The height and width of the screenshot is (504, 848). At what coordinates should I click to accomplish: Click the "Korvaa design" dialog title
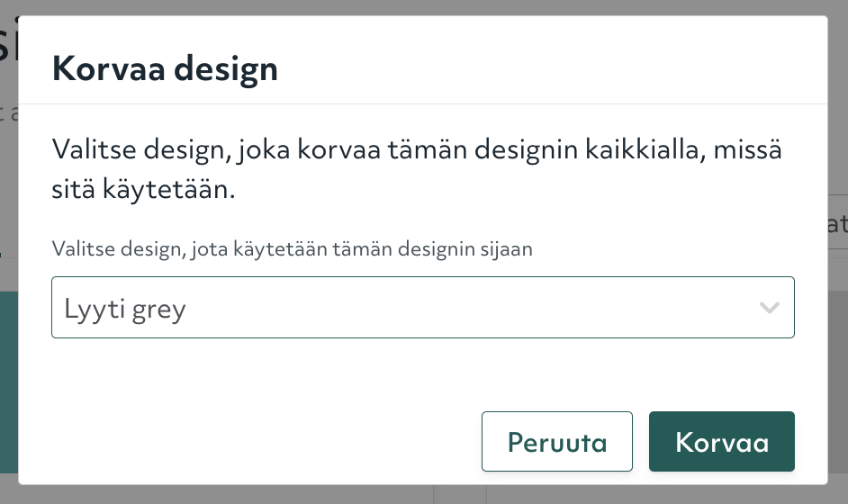(165, 68)
